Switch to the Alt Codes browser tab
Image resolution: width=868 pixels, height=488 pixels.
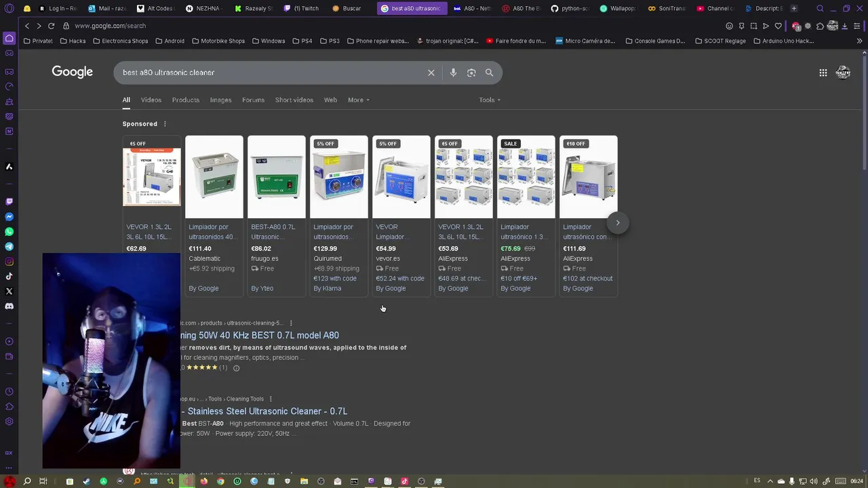tap(155, 8)
